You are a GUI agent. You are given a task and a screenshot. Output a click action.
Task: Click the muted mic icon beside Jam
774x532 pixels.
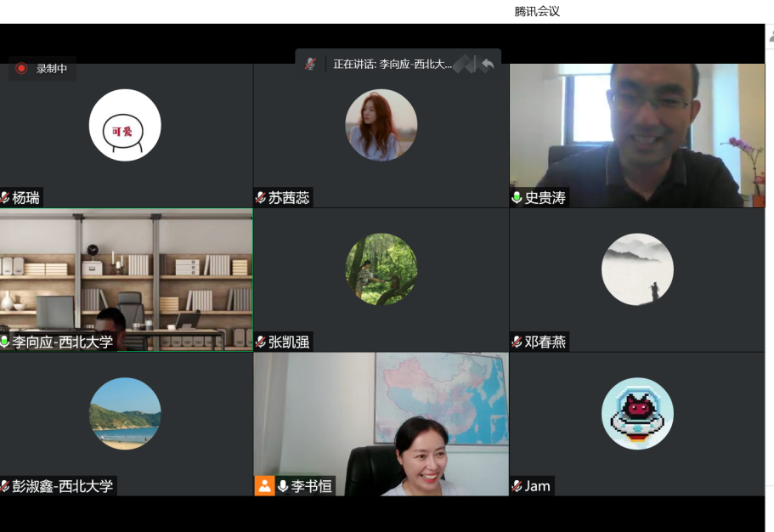click(517, 486)
